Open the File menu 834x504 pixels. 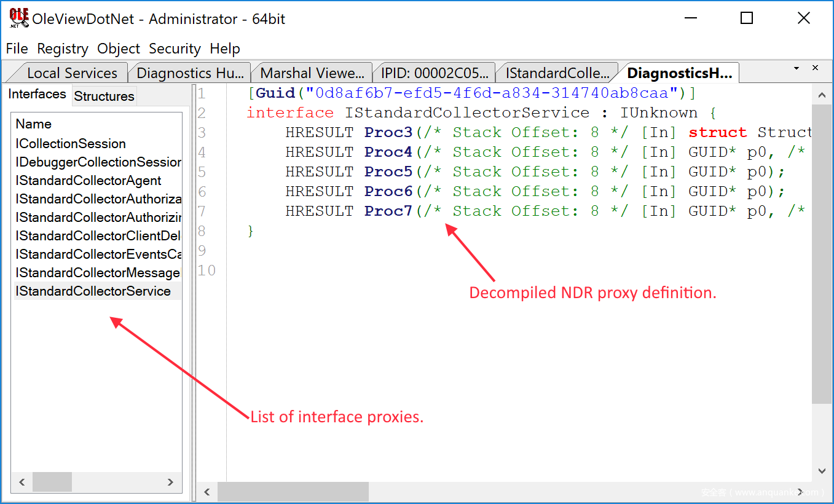(x=17, y=49)
